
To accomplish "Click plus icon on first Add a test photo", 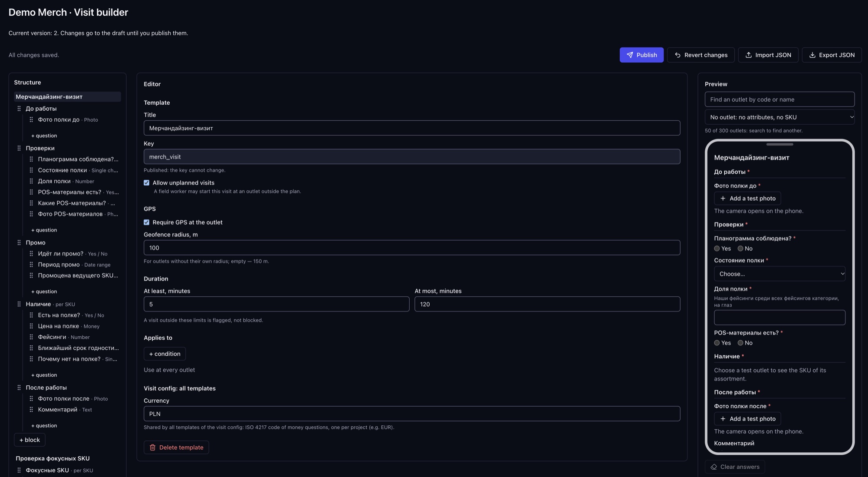I will pyautogui.click(x=723, y=199).
